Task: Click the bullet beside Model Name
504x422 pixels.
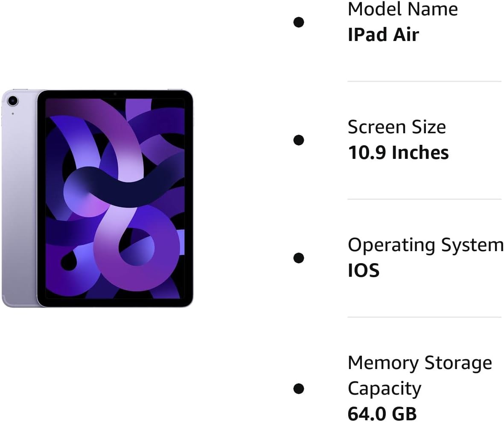Action: click(299, 22)
